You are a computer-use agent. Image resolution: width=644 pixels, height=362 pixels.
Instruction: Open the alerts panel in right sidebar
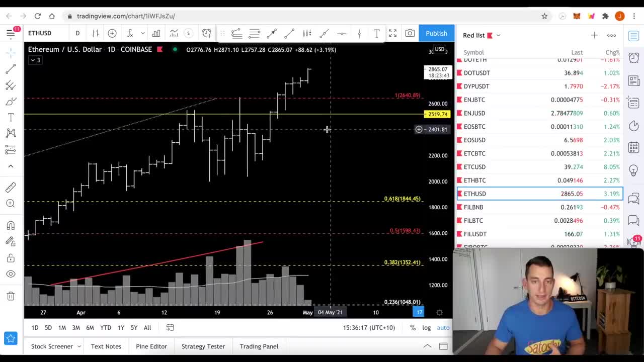coord(633,58)
